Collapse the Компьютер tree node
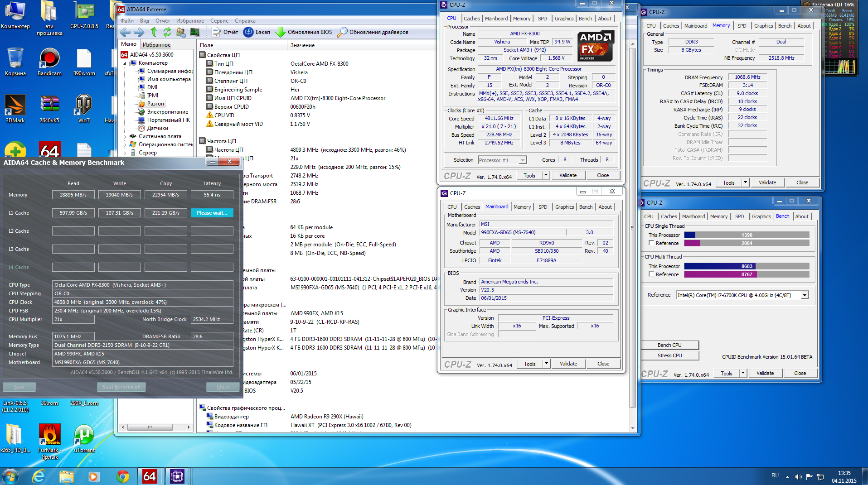 125,63
